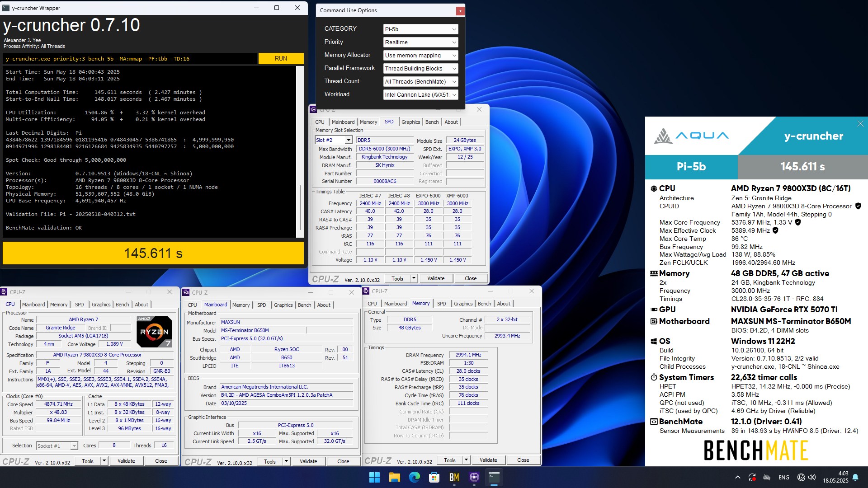Click DRAM Frequency value 2994.1 MHz
868x488 pixels.
point(468,355)
